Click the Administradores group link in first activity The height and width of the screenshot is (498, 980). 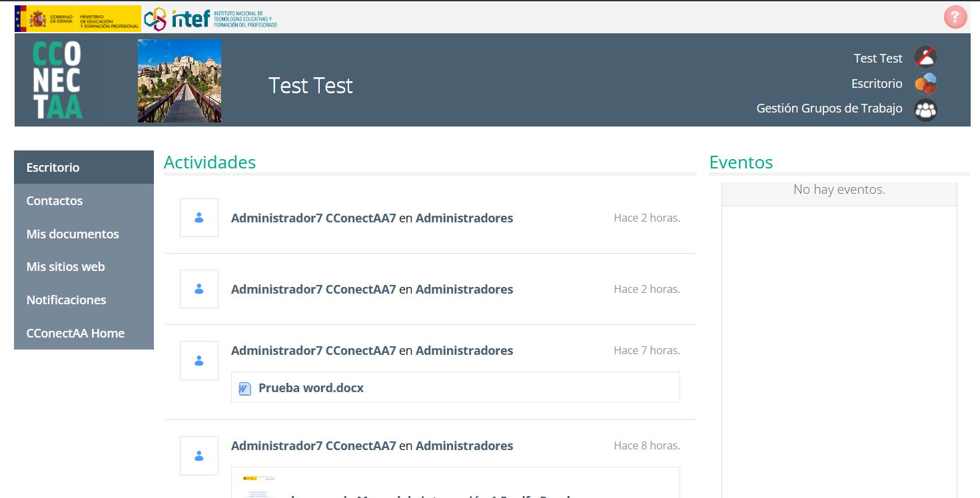pyautogui.click(x=464, y=218)
